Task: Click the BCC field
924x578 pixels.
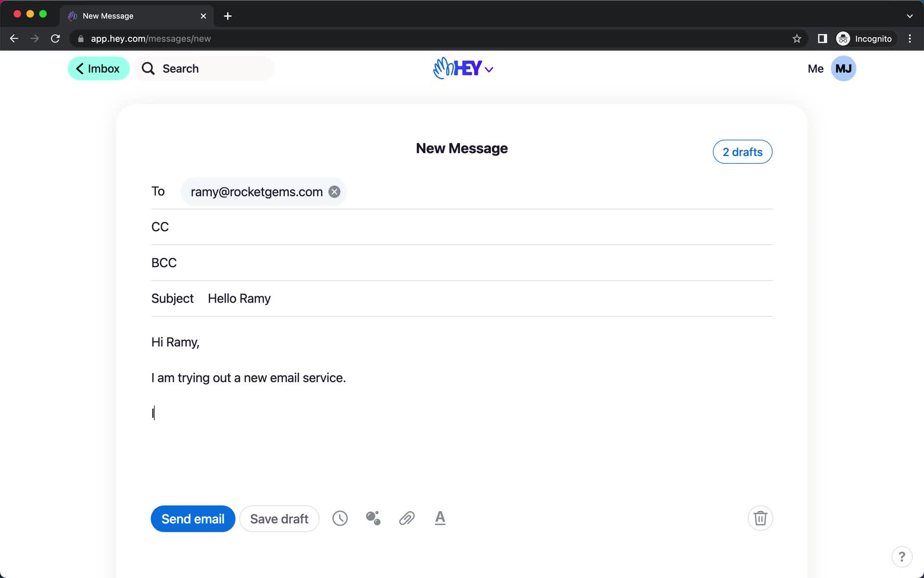Action: pos(462,262)
